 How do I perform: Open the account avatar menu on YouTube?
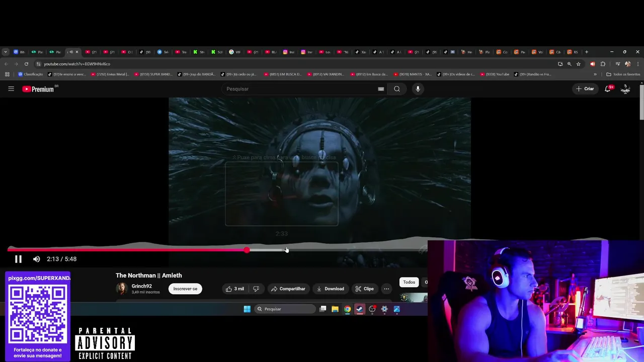(x=625, y=89)
